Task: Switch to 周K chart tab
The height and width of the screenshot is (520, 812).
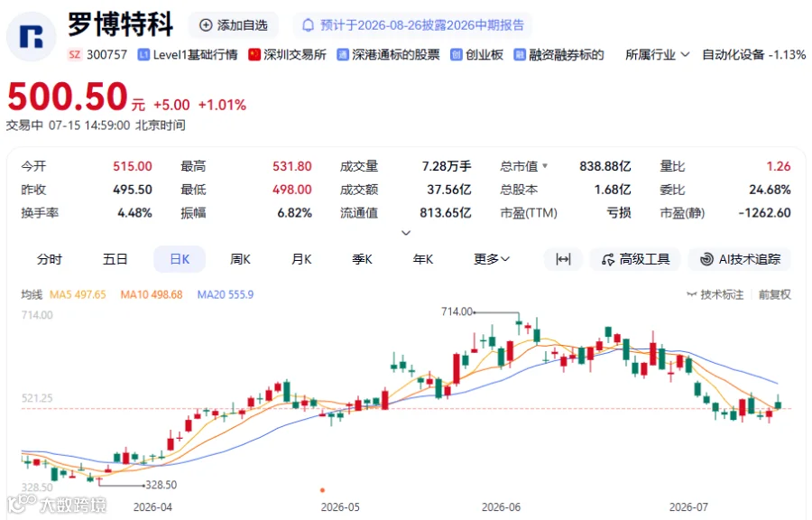Action: (240, 259)
